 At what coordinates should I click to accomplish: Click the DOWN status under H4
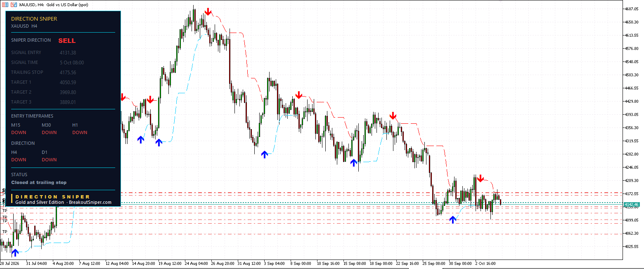pos(19,160)
